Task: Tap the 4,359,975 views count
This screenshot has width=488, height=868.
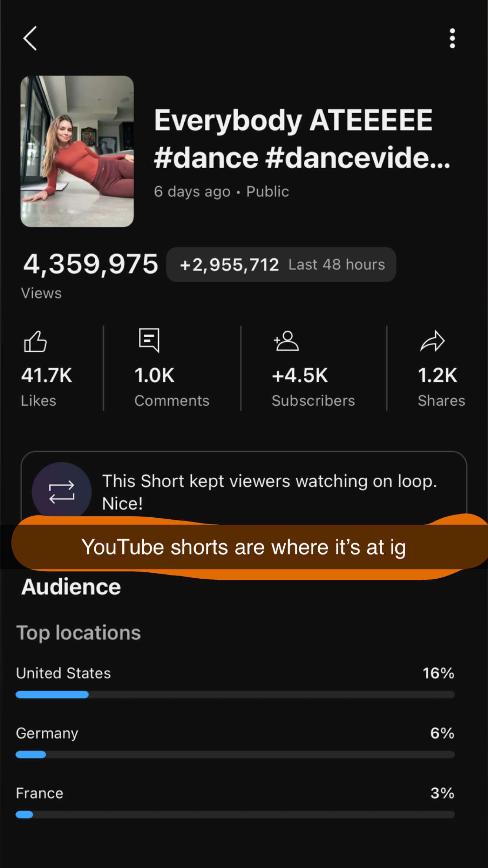Action: pyautogui.click(x=91, y=264)
